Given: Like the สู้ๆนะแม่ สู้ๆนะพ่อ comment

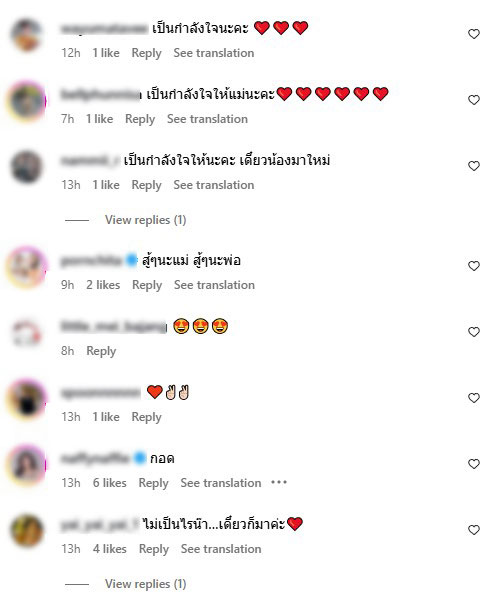Looking at the screenshot, I should pos(474,266).
